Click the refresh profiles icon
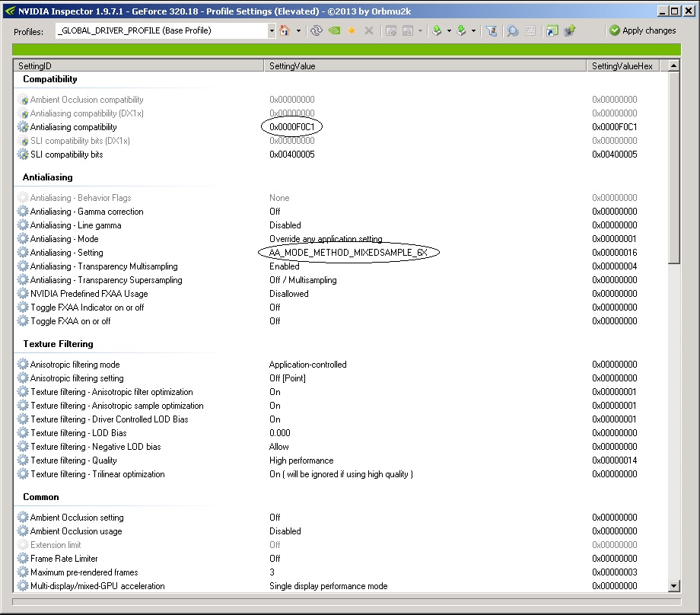Viewport: 700px width, 615px height. 317,30
